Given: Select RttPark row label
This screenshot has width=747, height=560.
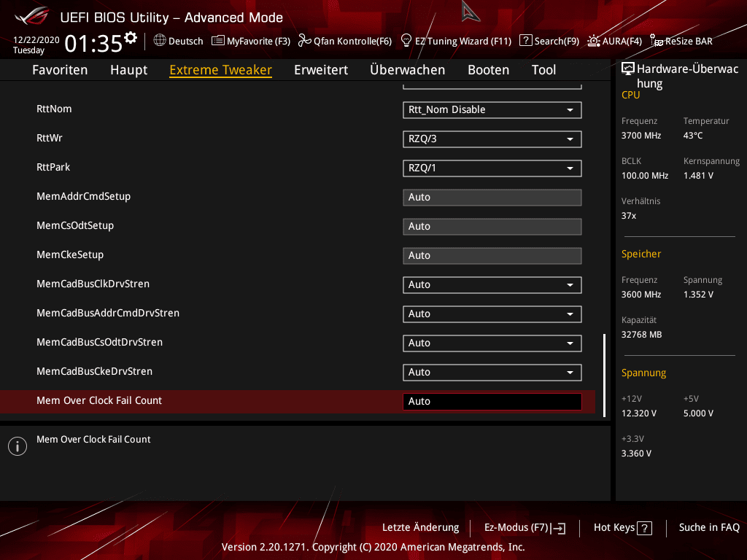Looking at the screenshot, I should [53, 167].
